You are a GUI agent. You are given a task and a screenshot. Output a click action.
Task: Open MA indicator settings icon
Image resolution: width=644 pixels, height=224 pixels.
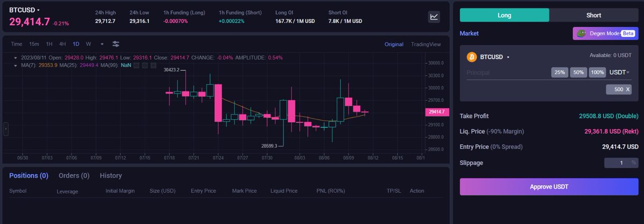coord(145,65)
